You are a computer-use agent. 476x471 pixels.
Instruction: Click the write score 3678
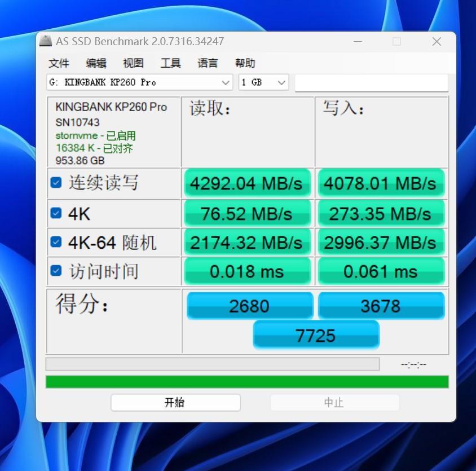coord(381,306)
